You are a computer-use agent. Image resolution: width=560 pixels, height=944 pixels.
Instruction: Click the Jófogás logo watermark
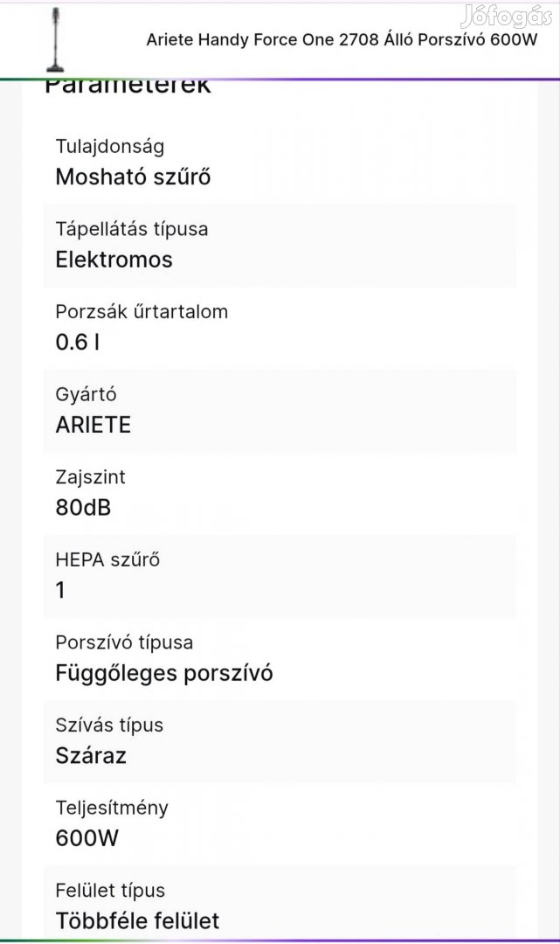(x=508, y=16)
